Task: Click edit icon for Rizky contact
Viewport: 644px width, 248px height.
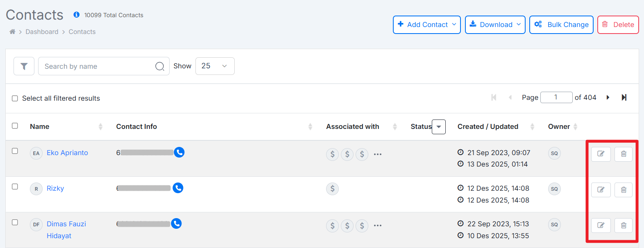Action: pos(601,189)
